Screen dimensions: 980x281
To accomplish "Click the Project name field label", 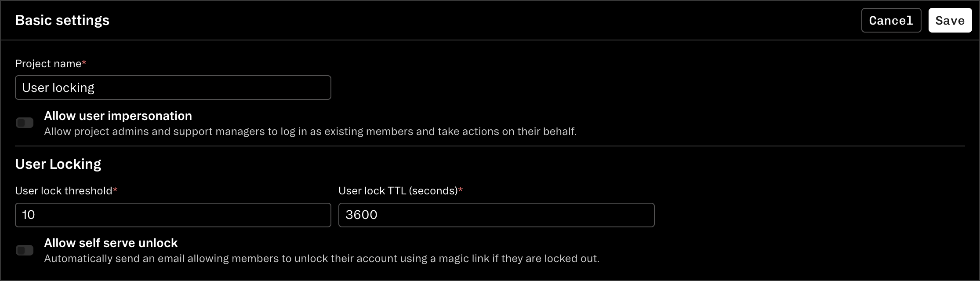I will tap(48, 64).
